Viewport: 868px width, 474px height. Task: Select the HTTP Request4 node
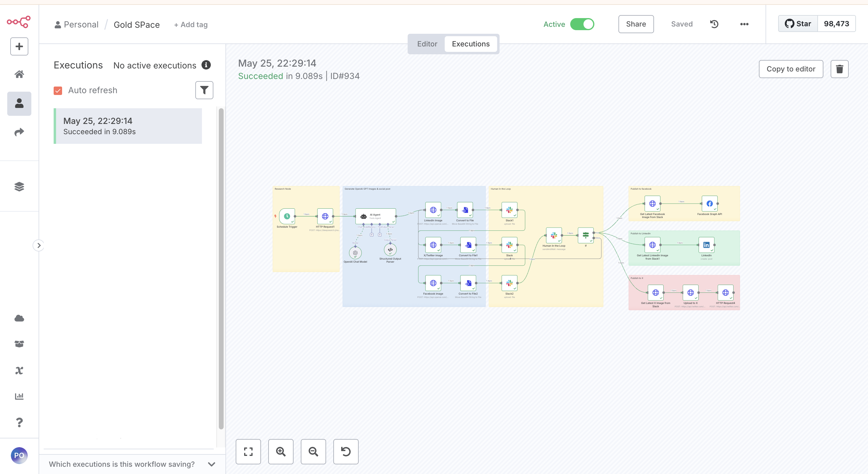[x=725, y=292]
